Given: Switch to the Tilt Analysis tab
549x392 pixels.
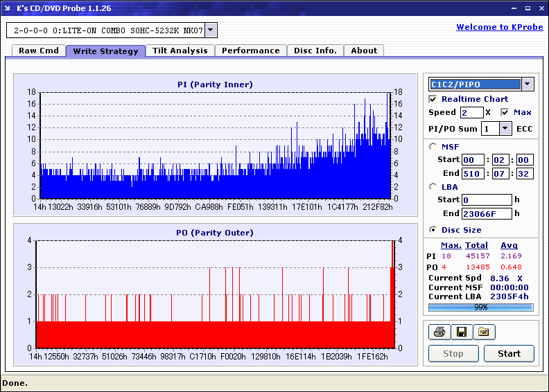Looking at the screenshot, I should pos(180,51).
